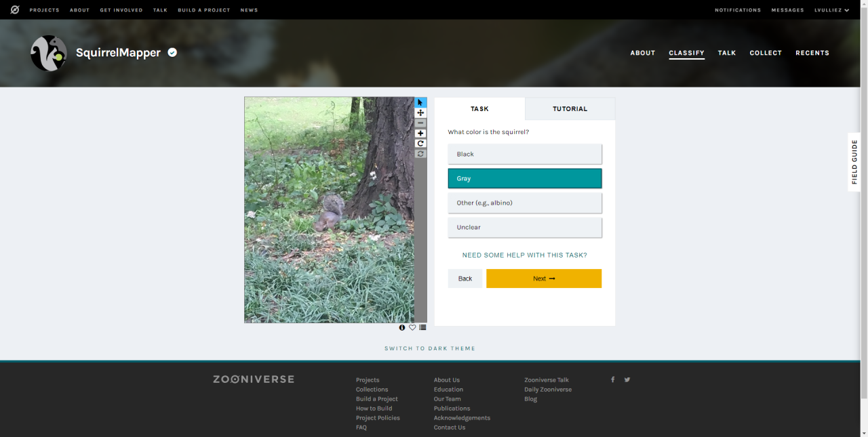Open footer Acknowledgements link

pyautogui.click(x=462, y=418)
